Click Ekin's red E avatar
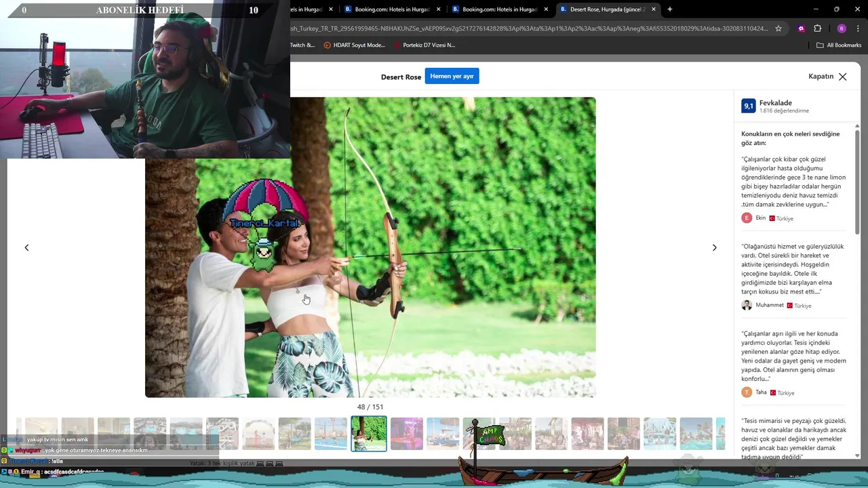This screenshot has width=868, height=488. (x=747, y=218)
